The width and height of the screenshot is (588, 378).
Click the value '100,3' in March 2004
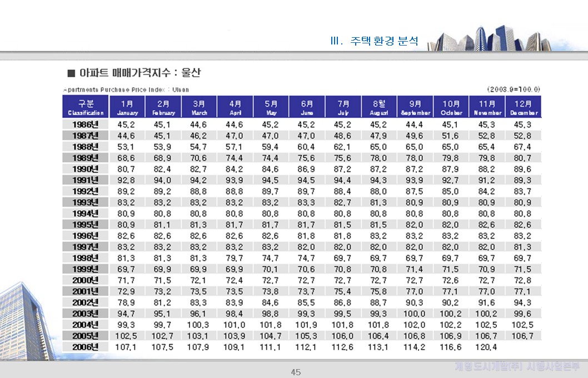199,325
